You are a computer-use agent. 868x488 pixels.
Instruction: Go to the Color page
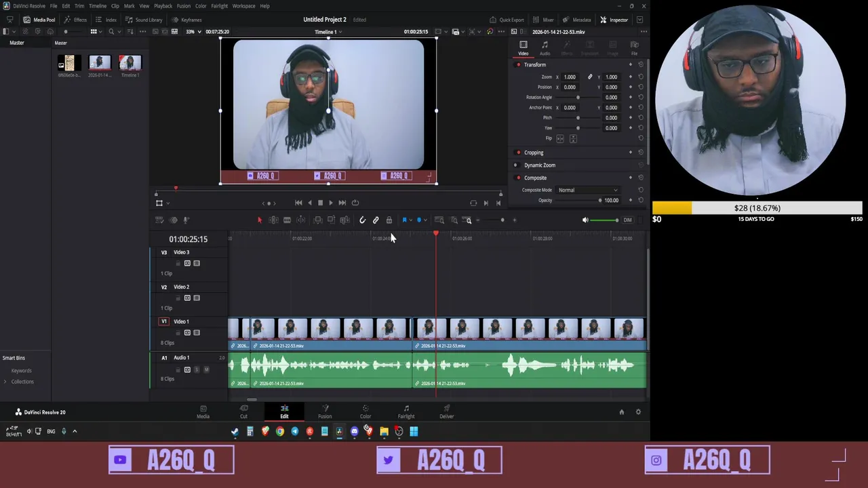pos(366,411)
